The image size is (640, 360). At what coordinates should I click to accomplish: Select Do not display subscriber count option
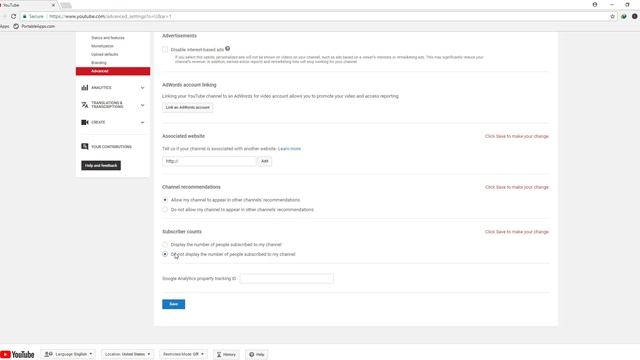click(165, 254)
